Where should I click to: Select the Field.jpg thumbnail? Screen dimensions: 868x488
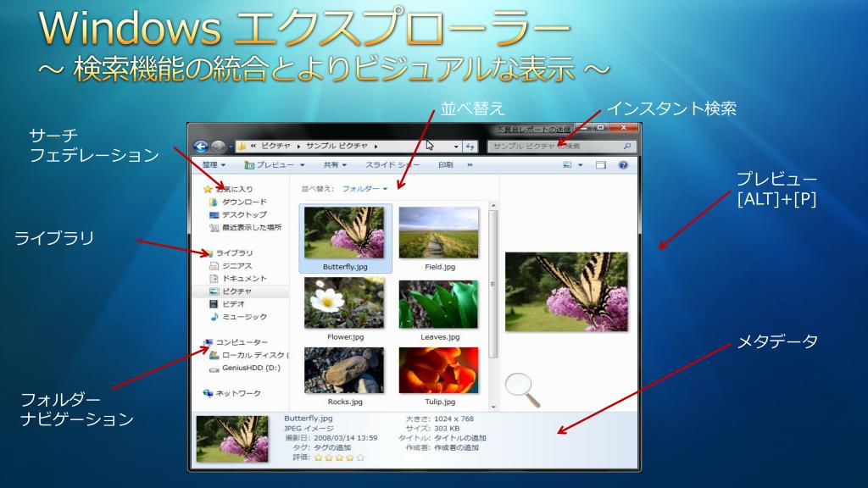tap(439, 233)
